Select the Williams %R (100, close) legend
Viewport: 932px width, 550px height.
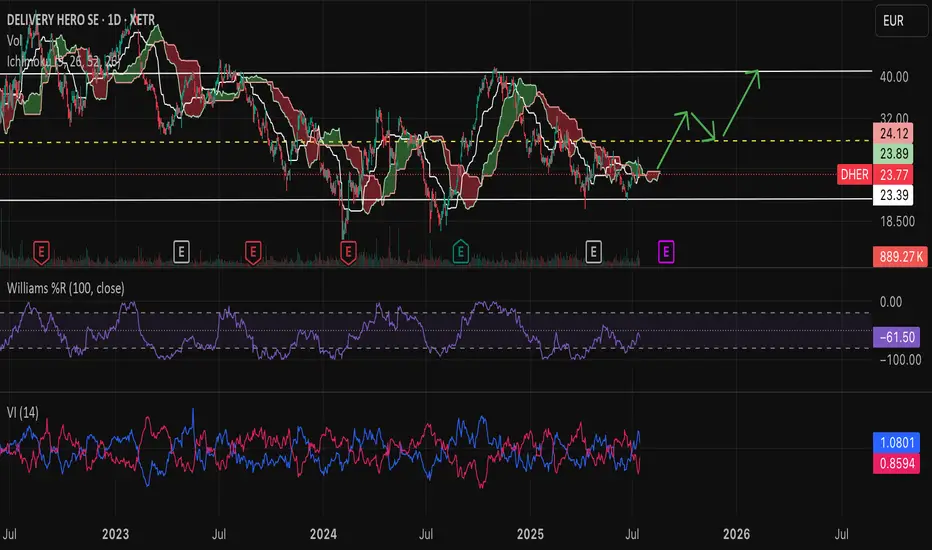(x=65, y=288)
